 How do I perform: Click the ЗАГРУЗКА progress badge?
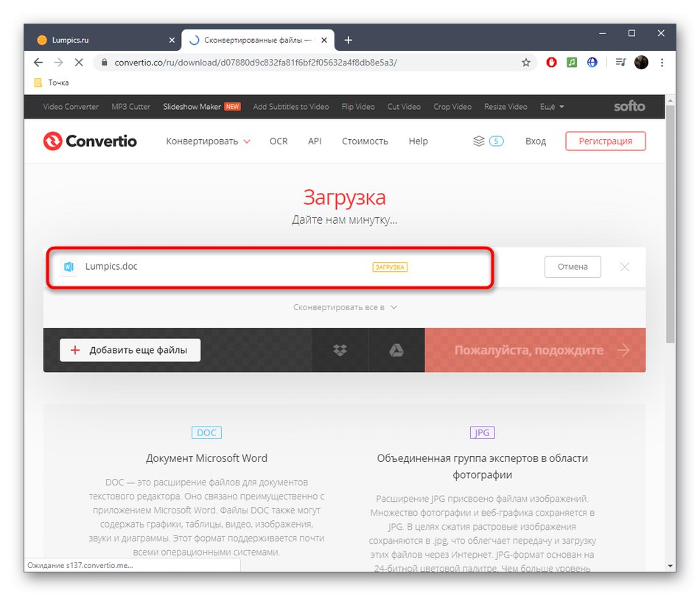point(390,267)
